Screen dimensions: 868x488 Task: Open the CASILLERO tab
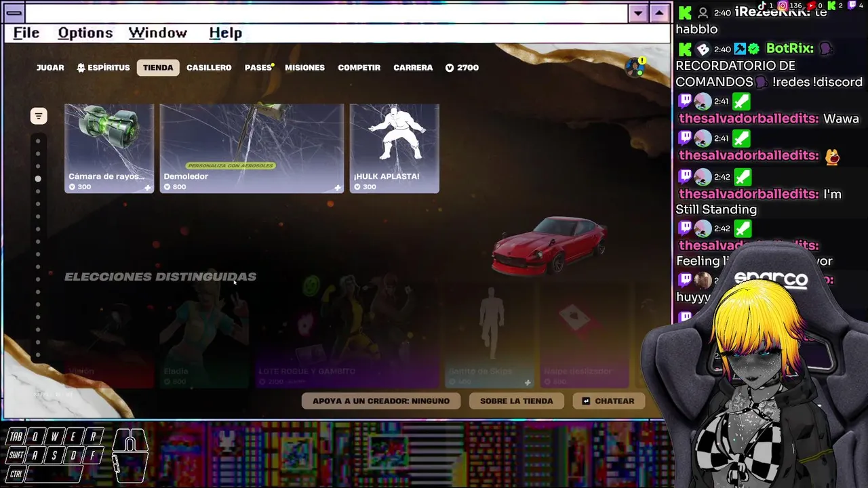(x=209, y=68)
